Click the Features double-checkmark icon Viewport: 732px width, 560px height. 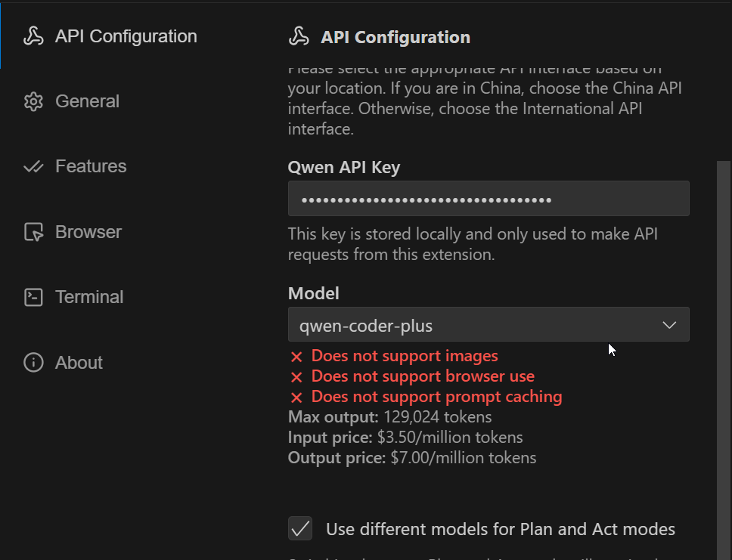(33, 167)
